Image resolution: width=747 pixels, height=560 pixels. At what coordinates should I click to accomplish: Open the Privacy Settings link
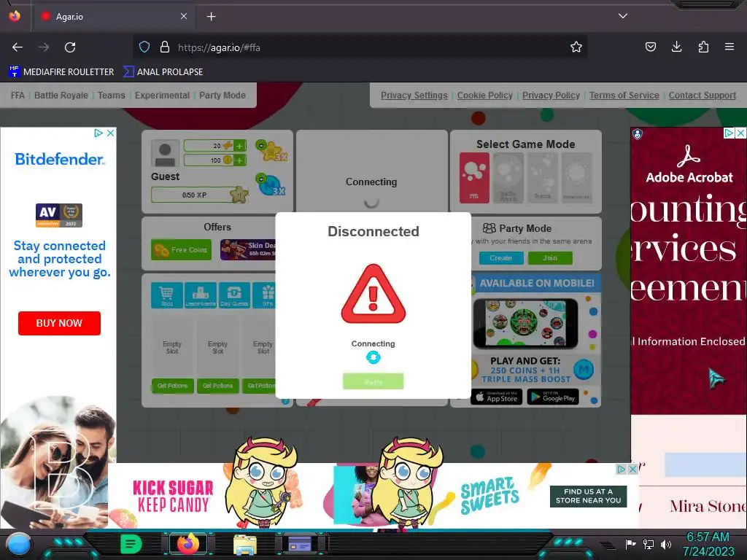point(414,96)
